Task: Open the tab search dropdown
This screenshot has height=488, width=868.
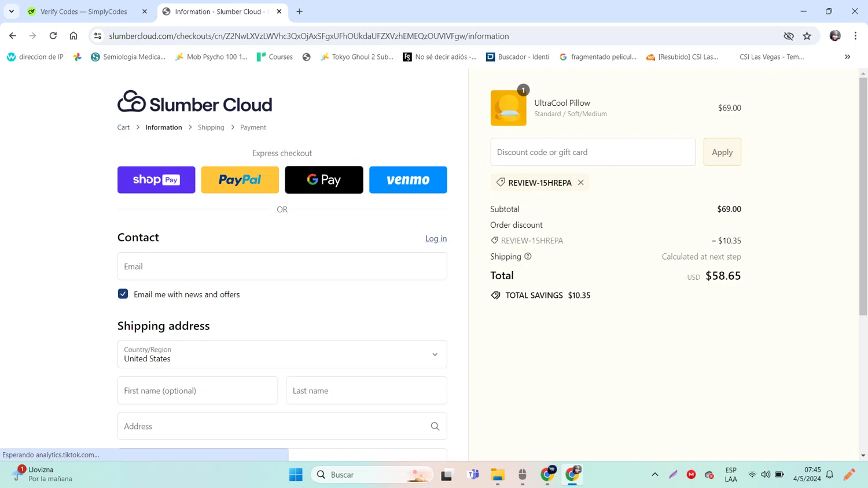Action: (12, 12)
